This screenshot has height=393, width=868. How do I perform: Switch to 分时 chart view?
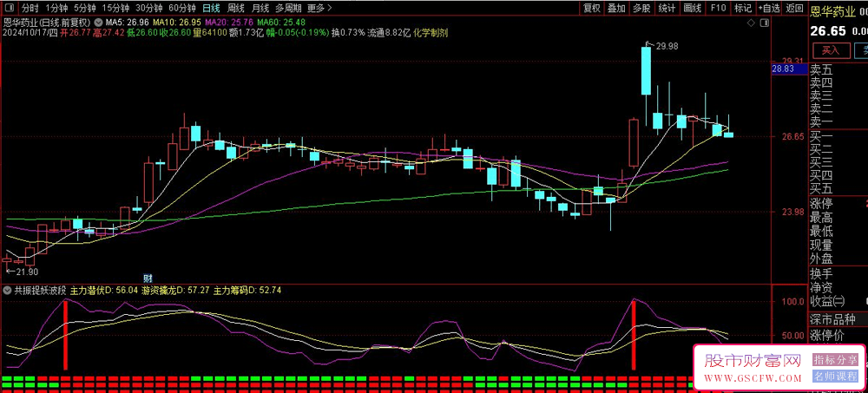(x=30, y=8)
